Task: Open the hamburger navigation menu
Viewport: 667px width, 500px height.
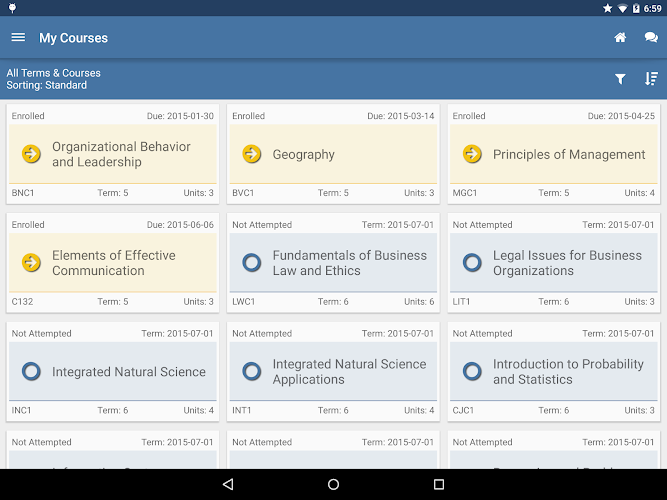Action: [x=18, y=38]
